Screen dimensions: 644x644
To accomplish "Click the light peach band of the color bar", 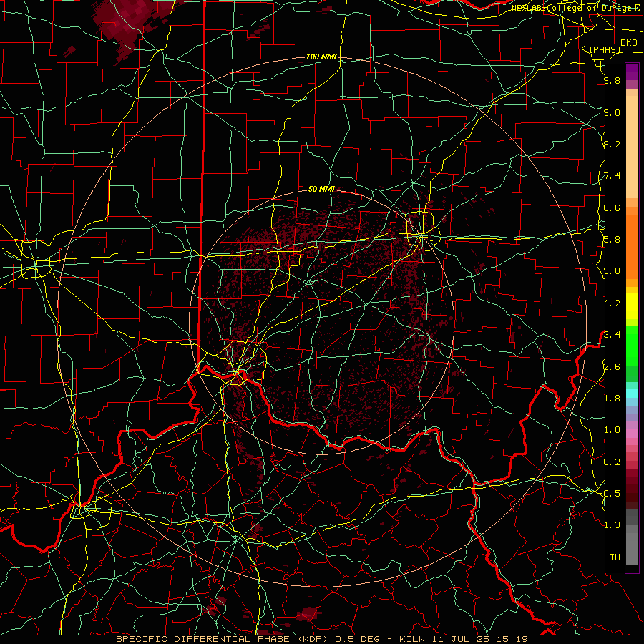I will click(x=632, y=147).
